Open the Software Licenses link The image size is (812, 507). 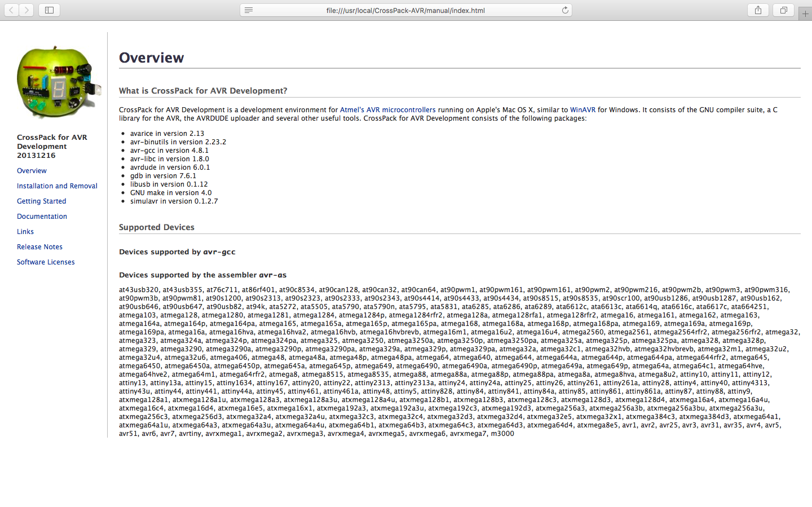[x=46, y=262]
